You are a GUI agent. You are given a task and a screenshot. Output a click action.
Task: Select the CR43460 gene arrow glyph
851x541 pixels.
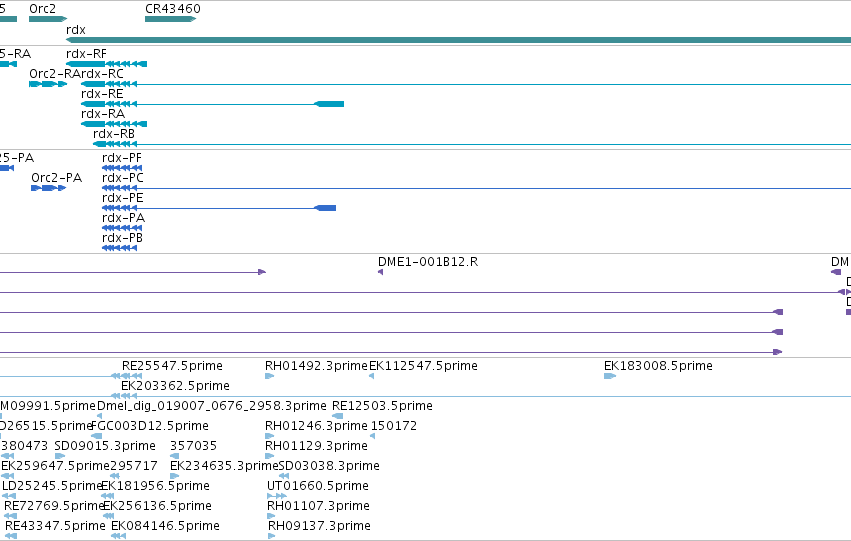(x=170, y=19)
